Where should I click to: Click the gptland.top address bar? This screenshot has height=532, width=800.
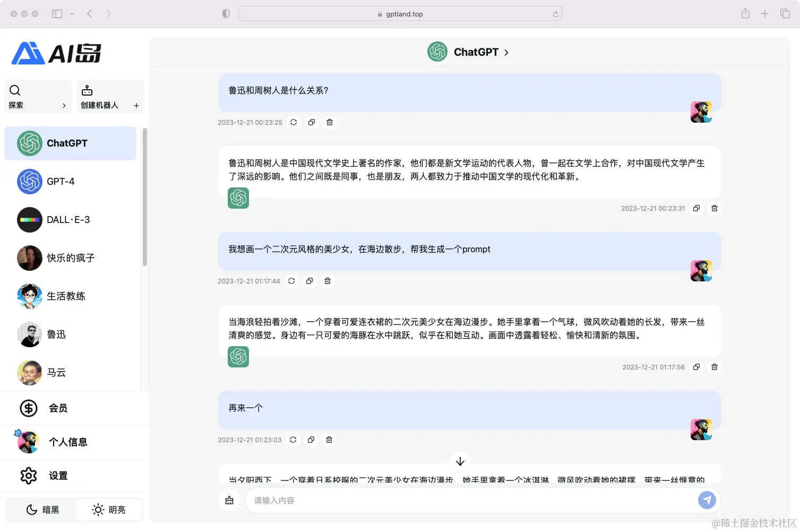(x=400, y=14)
